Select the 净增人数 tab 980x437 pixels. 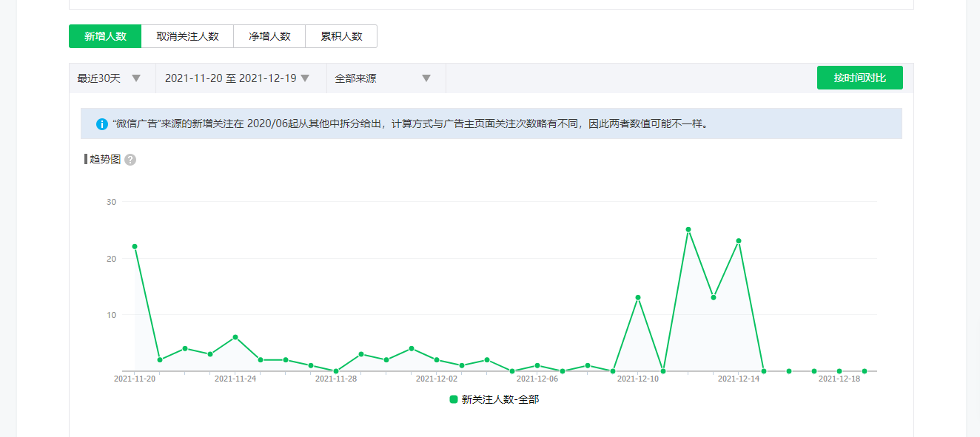[x=269, y=36]
